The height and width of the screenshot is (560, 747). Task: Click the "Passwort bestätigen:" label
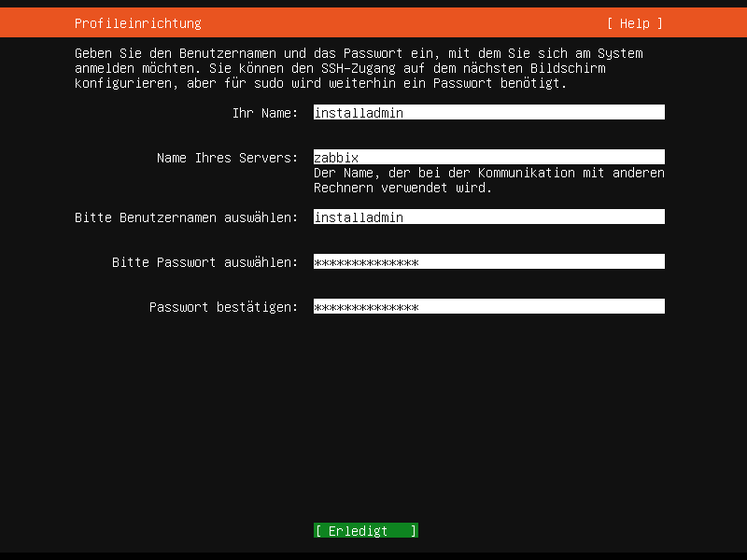click(x=223, y=307)
